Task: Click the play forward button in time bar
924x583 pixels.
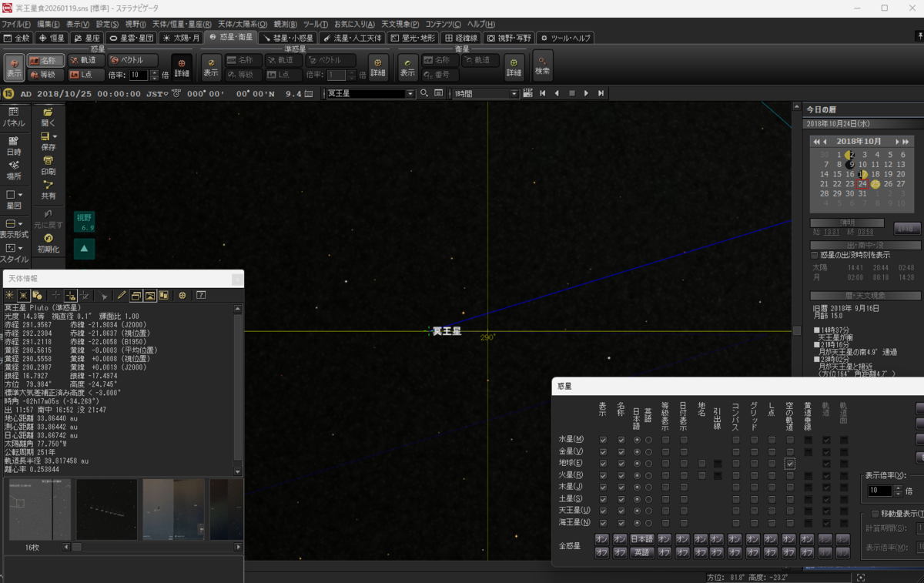Action: [x=586, y=93]
